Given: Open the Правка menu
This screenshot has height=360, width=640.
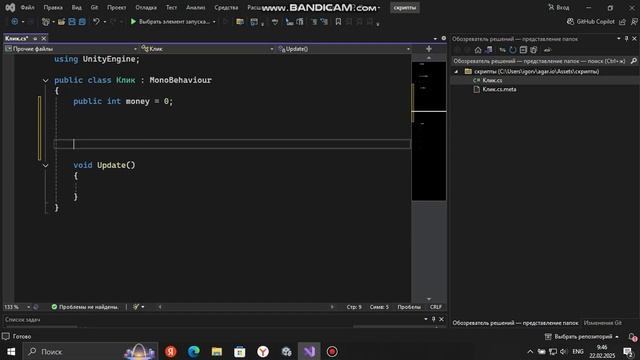Looking at the screenshot, I should [53, 8].
